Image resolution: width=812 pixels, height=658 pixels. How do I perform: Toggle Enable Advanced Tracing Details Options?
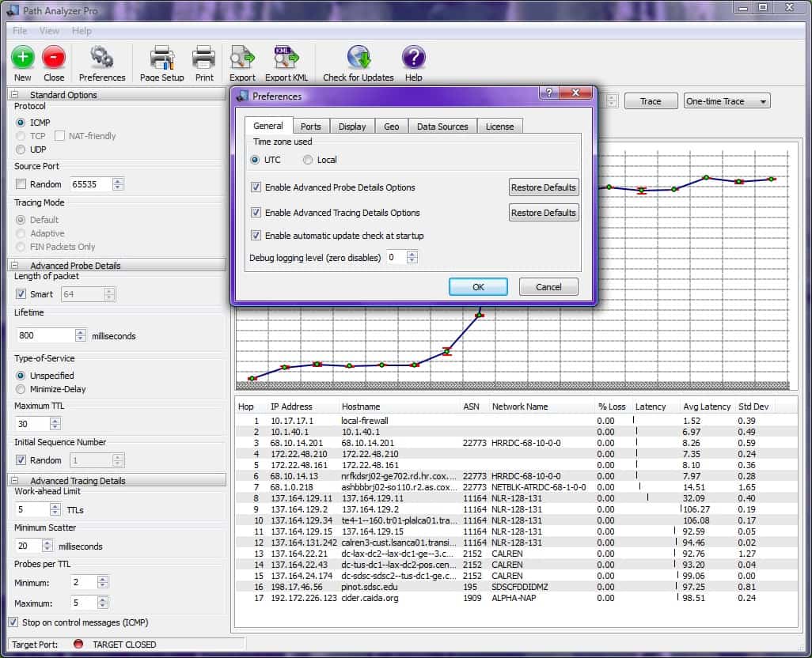click(x=256, y=212)
